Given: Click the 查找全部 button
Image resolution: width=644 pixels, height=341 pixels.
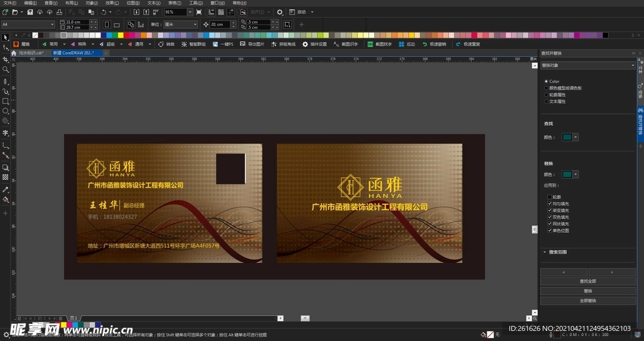Looking at the screenshot, I should 588,281.
